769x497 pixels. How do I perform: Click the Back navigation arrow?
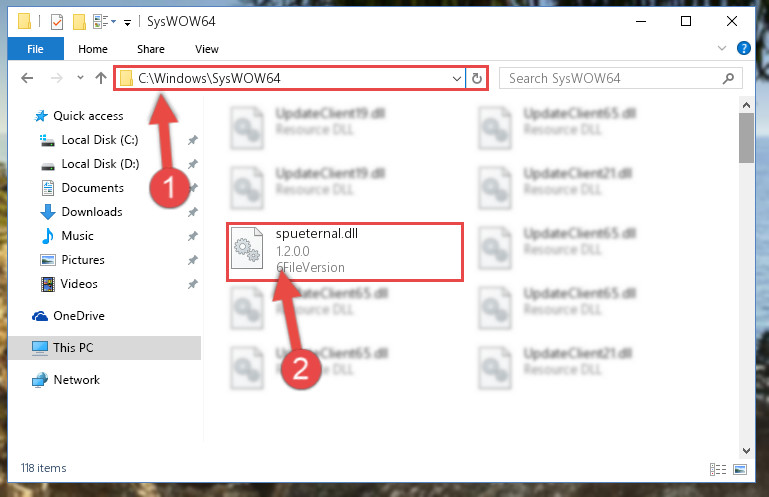27,78
